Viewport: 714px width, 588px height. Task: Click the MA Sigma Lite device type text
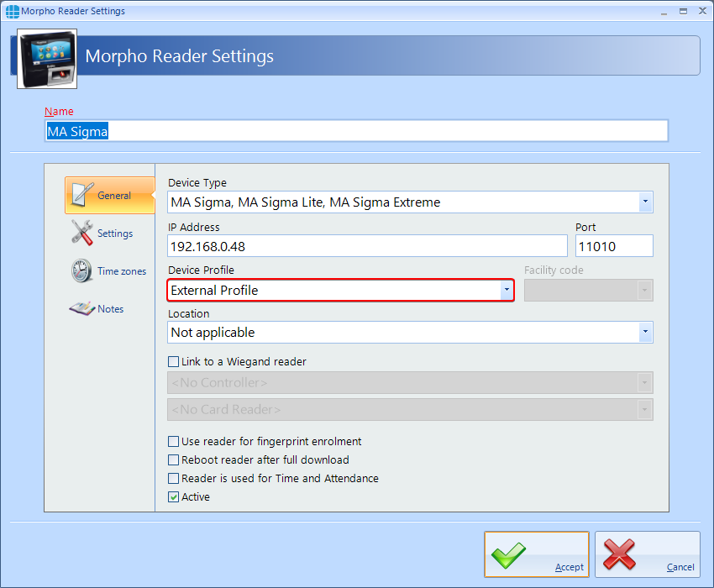[281, 202]
